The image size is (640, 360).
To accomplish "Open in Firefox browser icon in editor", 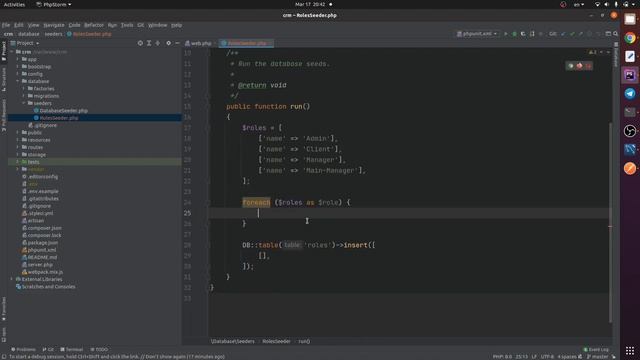I will 580,66.
